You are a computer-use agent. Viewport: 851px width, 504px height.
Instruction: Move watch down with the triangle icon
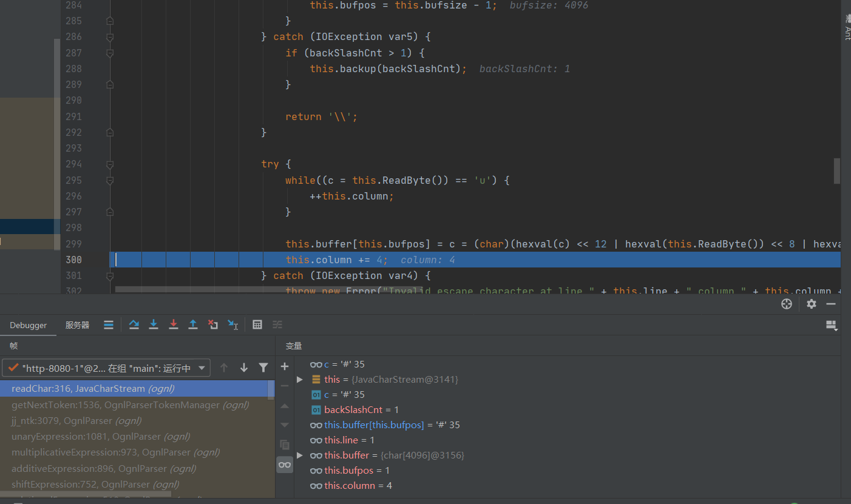click(285, 425)
